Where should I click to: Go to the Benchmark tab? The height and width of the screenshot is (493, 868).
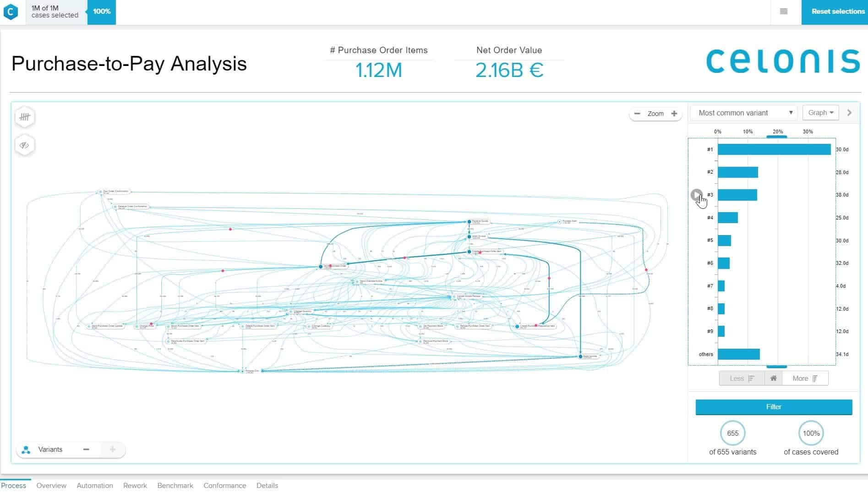point(175,486)
